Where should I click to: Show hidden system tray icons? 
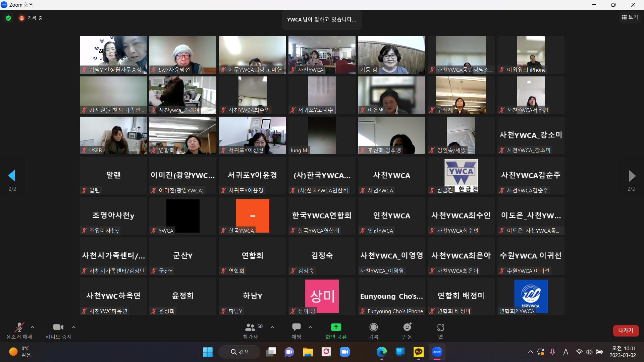[530, 352]
